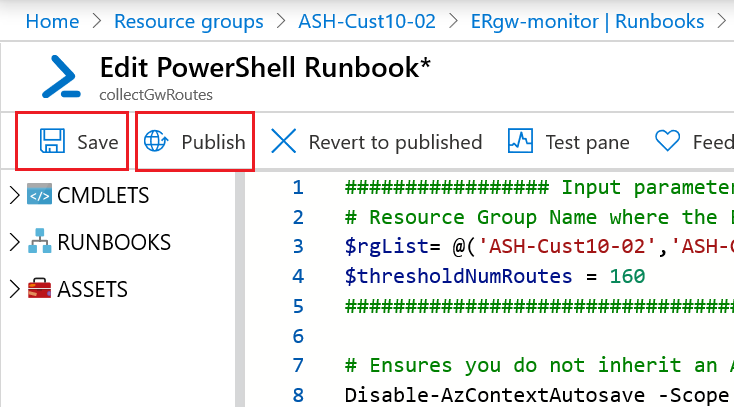Click the Ensures you do not inherit comment

click(x=539, y=365)
